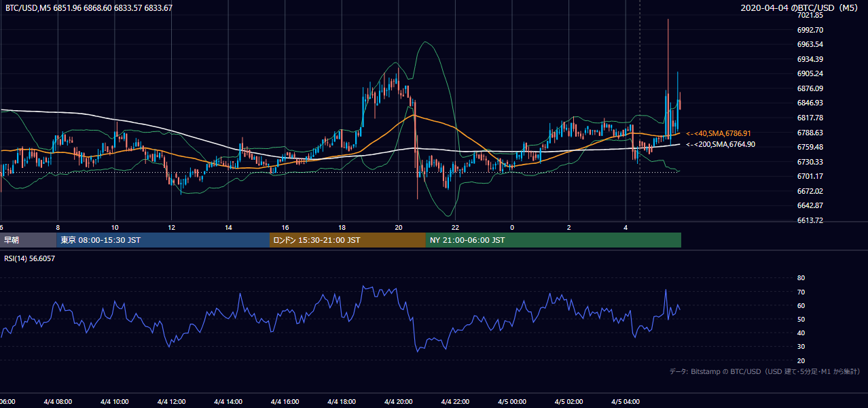
Task: Click the 6846.93 price axis label
Action: (810, 103)
